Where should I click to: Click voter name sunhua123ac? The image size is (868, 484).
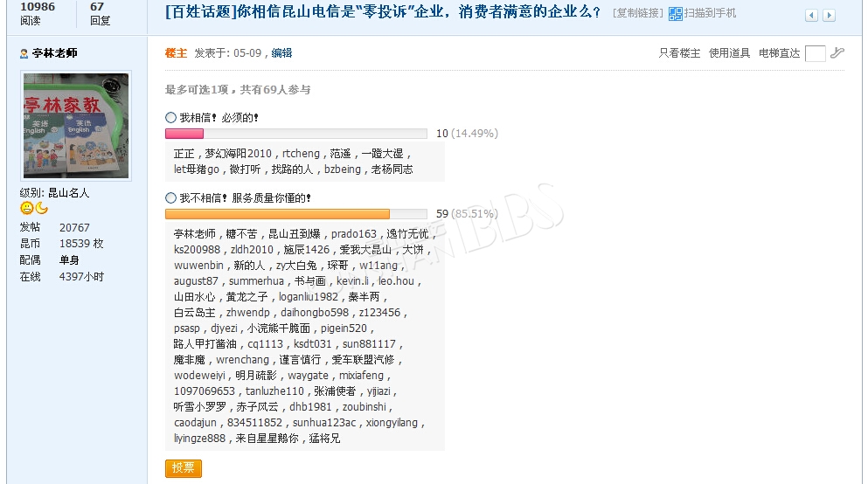323,423
